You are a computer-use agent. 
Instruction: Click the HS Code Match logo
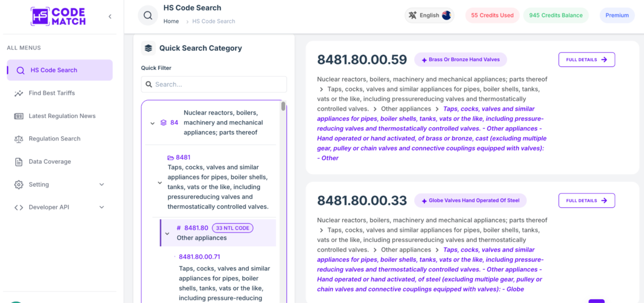pyautogui.click(x=58, y=17)
